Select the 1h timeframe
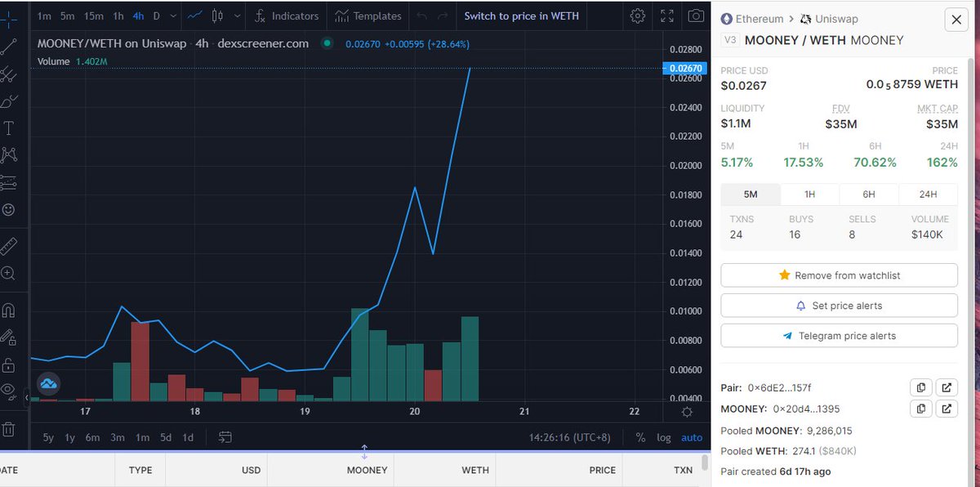 (118, 16)
